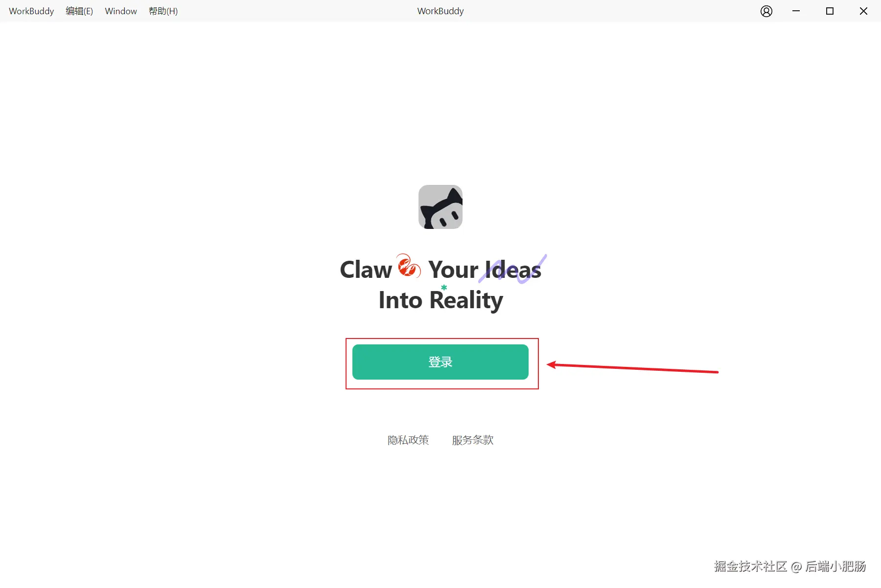Close the WorkBuddy window
The height and width of the screenshot is (588, 881).
tap(863, 11)
